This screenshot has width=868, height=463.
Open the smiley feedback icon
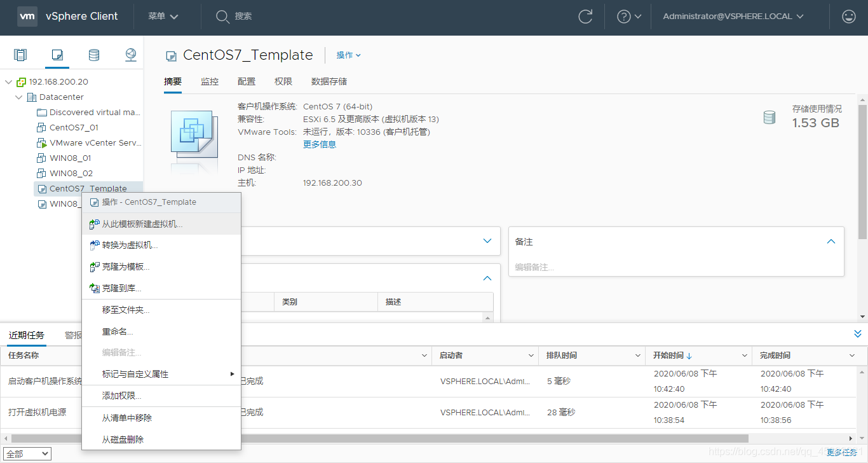tap(848, 17)
